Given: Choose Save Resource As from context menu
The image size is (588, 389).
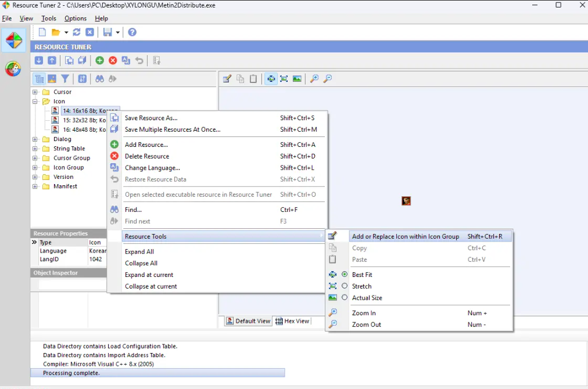Looking at the screenshot, I should (151, 118).
